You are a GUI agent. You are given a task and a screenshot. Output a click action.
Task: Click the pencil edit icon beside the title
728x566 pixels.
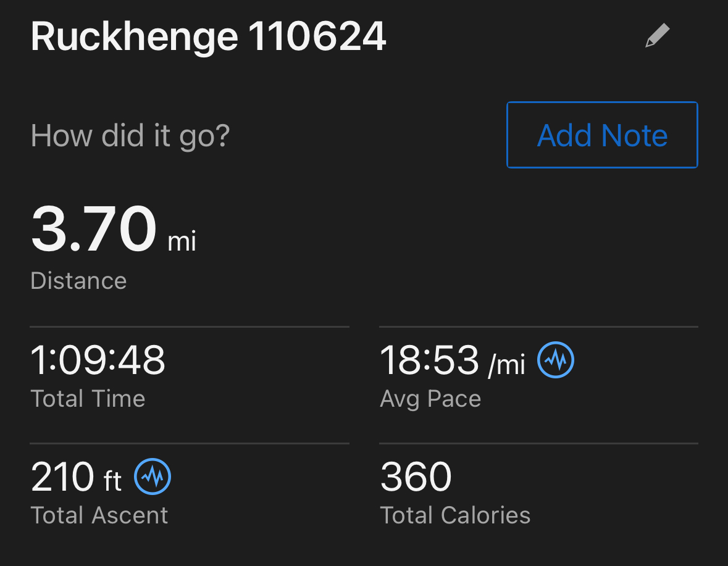(x=657, y=36)
